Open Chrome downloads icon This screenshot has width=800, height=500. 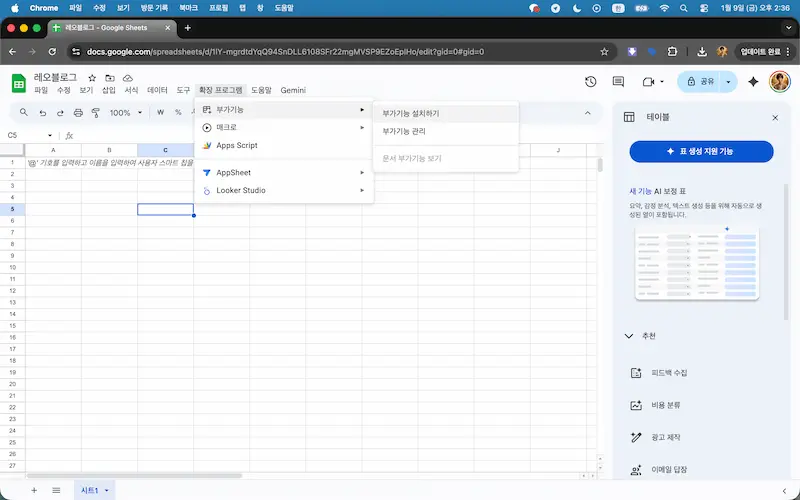click(702, 52)
